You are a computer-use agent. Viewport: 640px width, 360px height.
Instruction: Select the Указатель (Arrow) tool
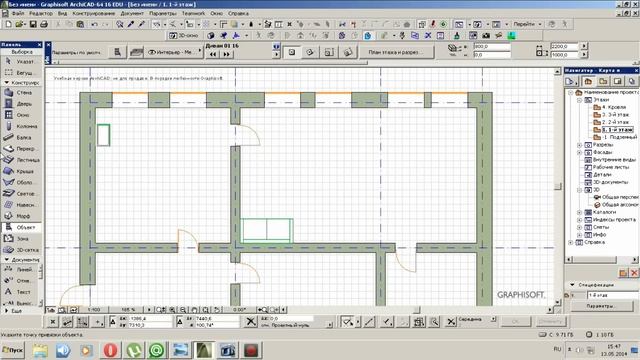point(21,61)
